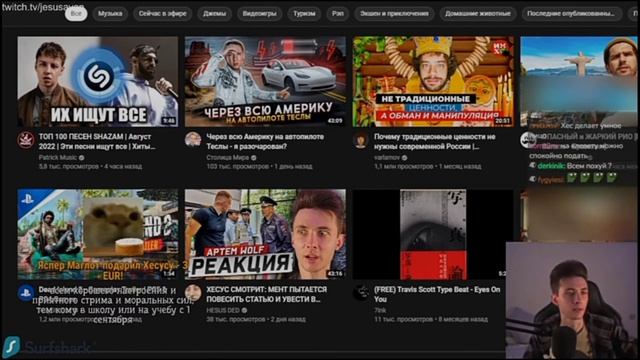Select the 'Джемы' filter chip
The width and height of the screenshot is (640, 360).
(x=215, y=13)
